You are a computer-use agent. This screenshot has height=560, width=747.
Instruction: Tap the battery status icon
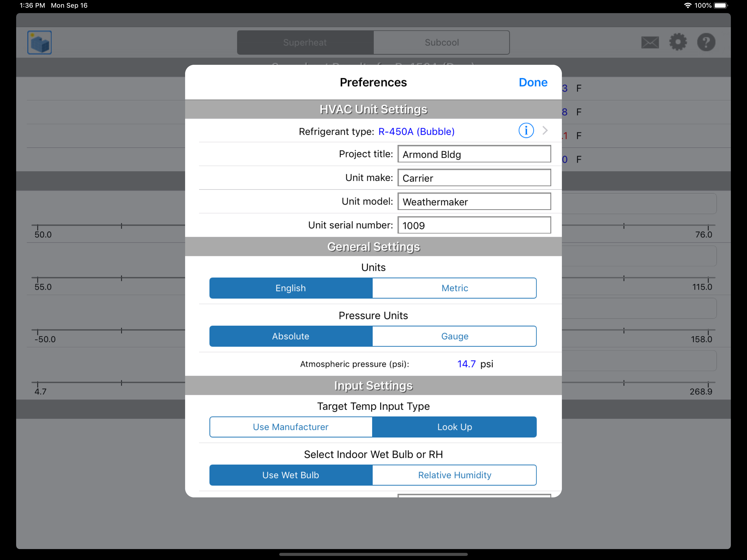tap(721, 5)
